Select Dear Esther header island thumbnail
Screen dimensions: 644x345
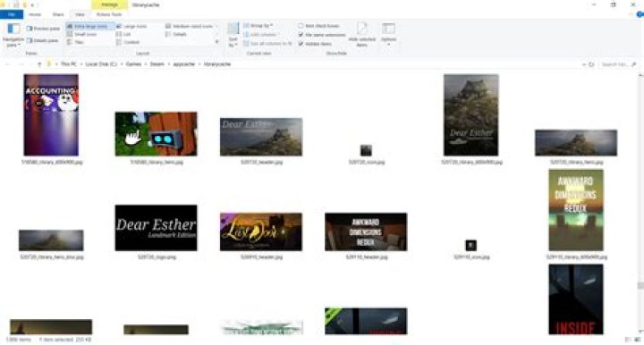click(261, 137)
